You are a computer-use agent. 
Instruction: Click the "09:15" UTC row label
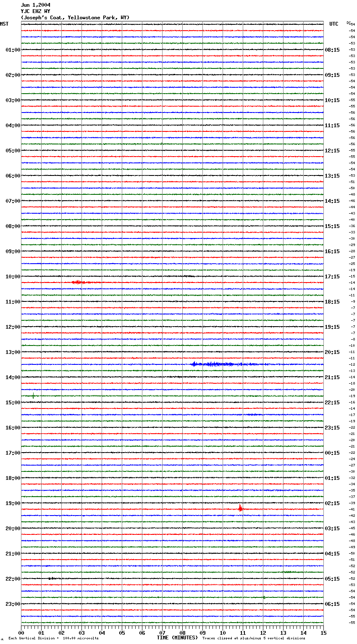point(332,75)
